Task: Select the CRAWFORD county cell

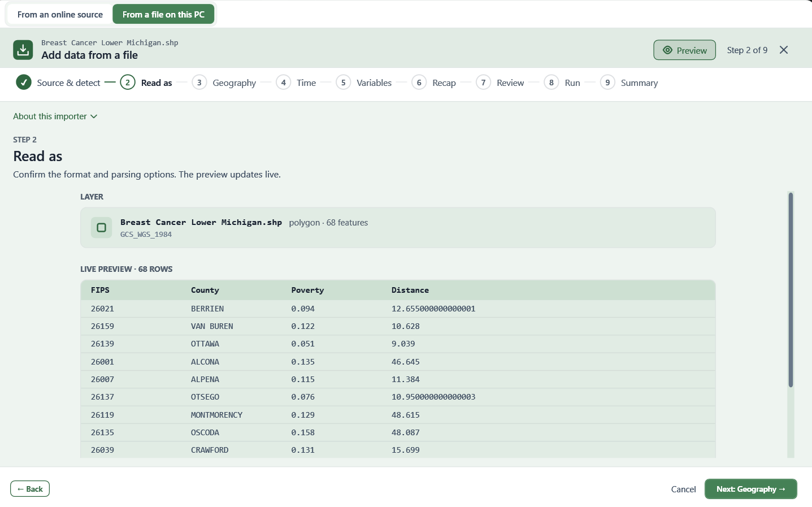Action: click(210, 450)
